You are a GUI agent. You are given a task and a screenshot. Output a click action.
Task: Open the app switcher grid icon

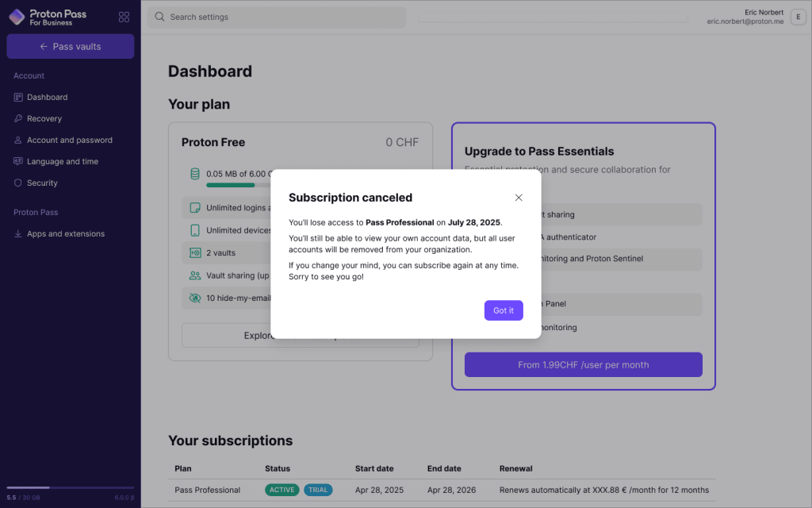click(x=124, y=17)
